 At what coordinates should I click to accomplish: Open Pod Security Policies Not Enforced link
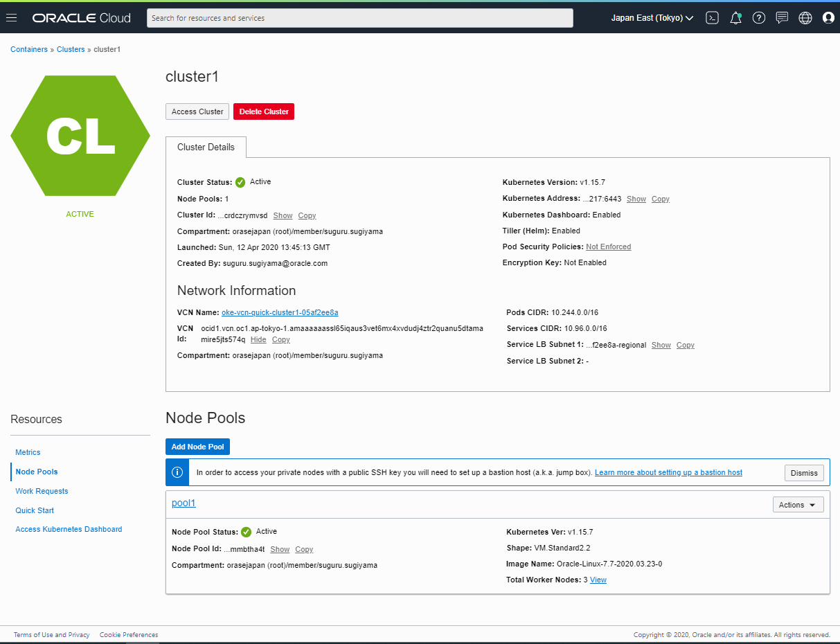click(x=609, y=247)
